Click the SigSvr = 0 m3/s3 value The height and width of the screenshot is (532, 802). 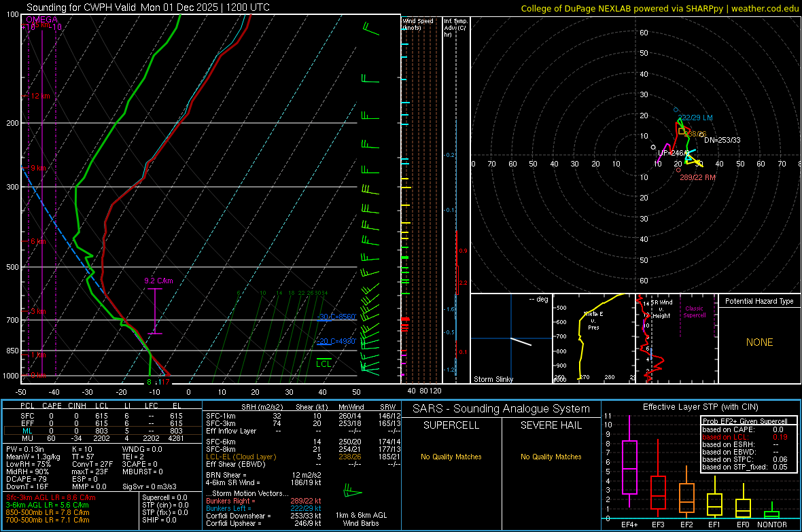pos(150,486)
